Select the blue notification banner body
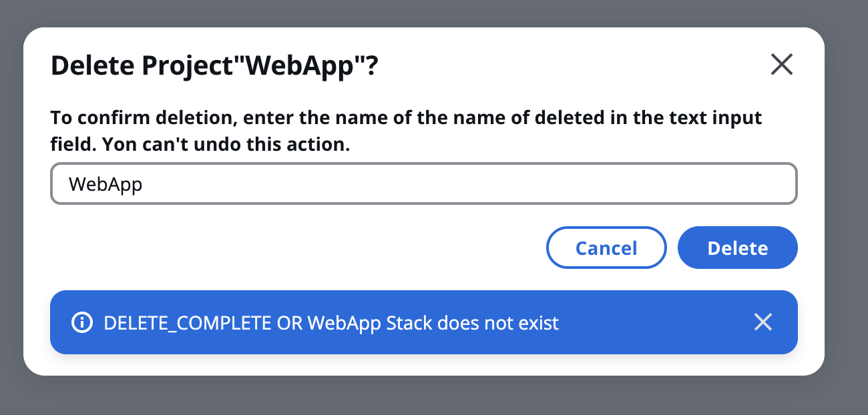Screen dimensions: 868x415 (424, 322)
